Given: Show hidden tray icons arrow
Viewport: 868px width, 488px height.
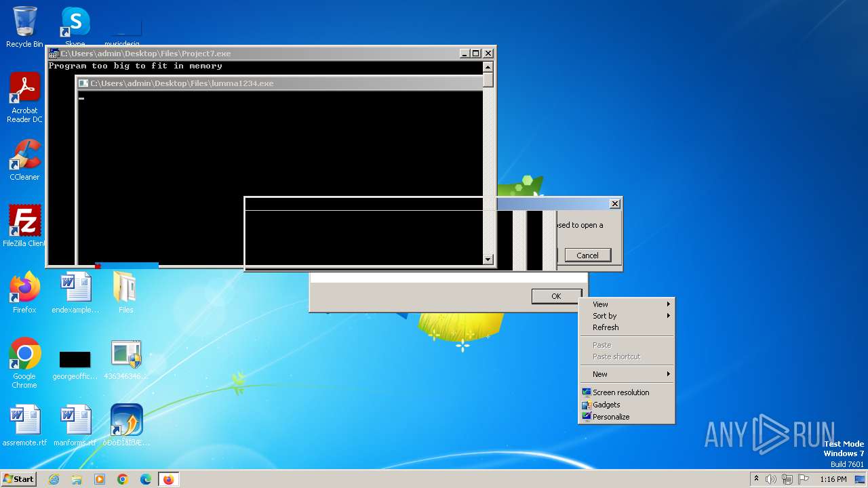Looking at the screenshot, I should pyautogui.click(x=757, y=479).
